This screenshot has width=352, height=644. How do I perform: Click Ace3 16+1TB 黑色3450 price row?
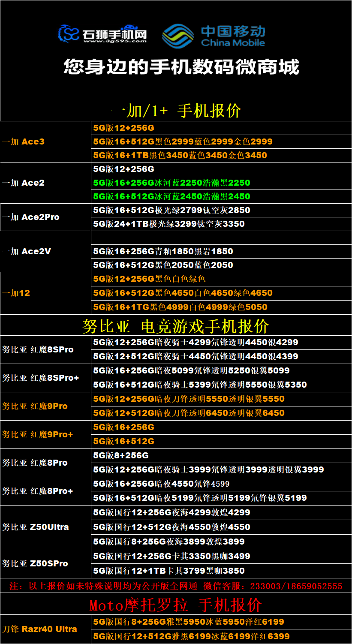pyautogui.click(x=222, y=155)
